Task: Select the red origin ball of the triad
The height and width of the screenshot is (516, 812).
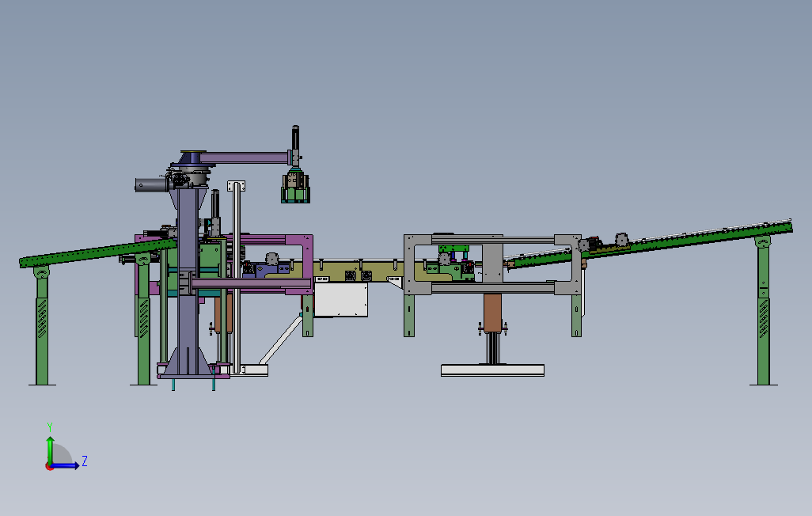Action: [x=49, y=467]
